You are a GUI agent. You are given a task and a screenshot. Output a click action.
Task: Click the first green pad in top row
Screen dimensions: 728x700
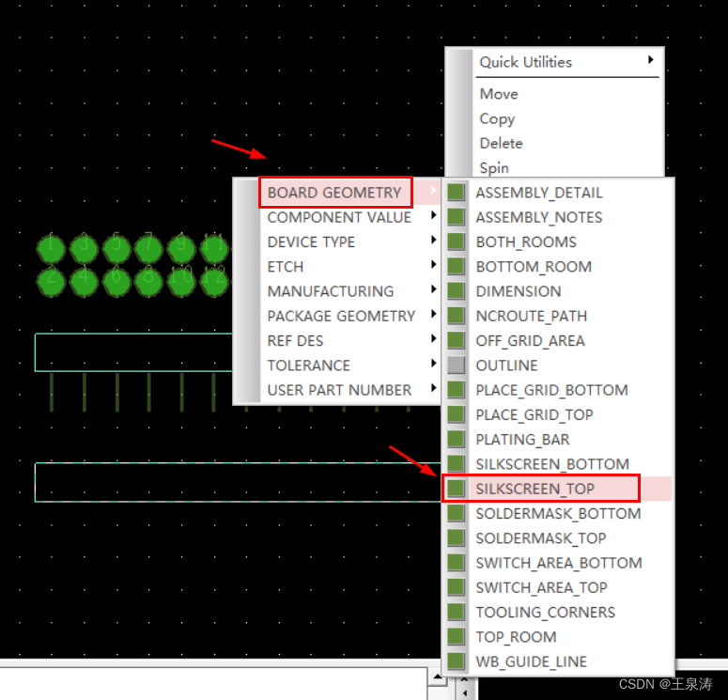(x=51, y=249)
